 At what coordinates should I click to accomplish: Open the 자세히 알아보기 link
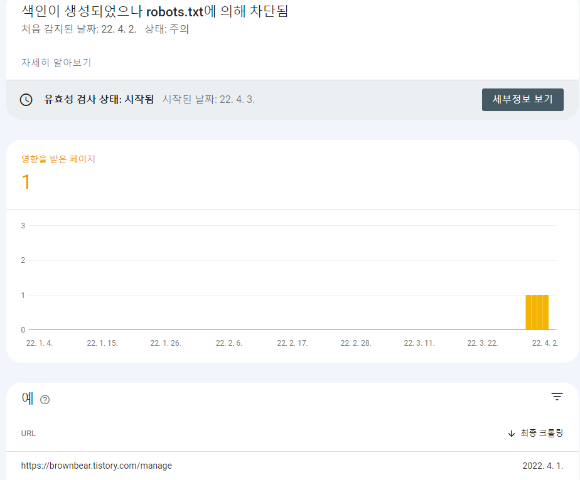(x=56, y=62)
